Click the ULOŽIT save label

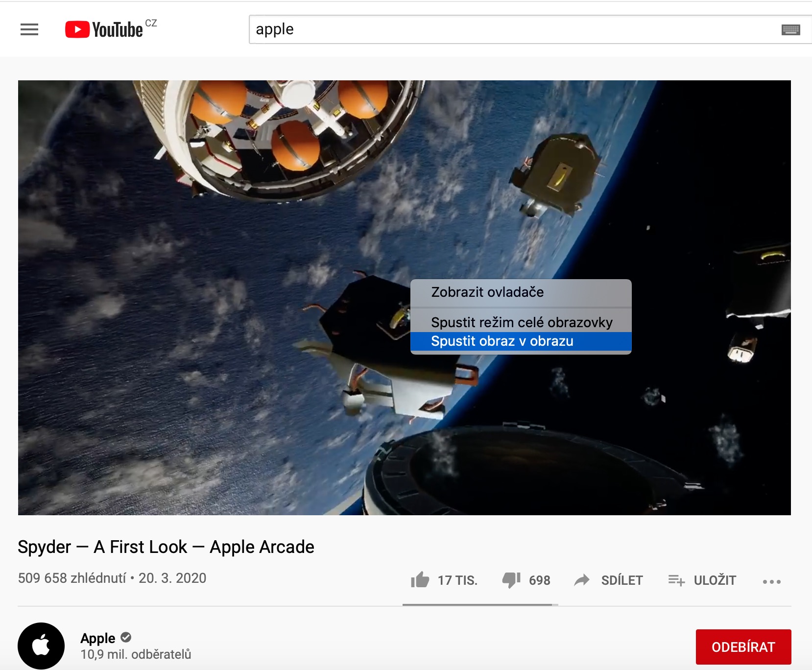coord(715,580)
